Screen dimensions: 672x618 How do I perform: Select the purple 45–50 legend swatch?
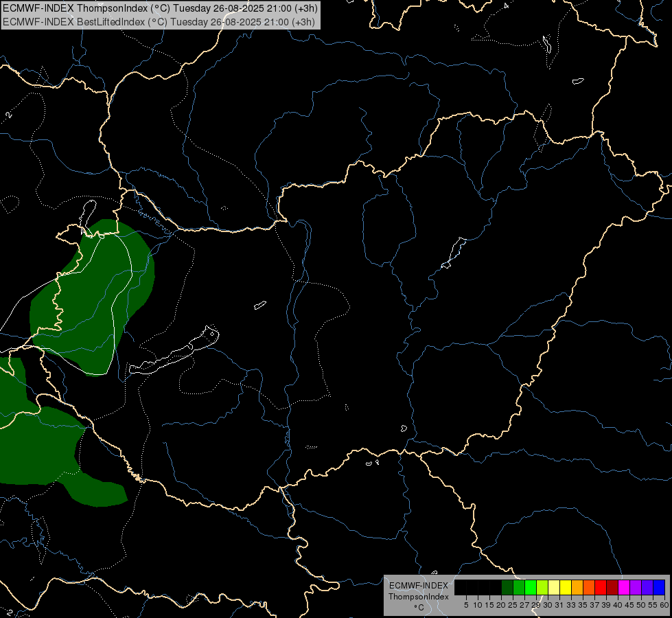(x=636, y=587)
